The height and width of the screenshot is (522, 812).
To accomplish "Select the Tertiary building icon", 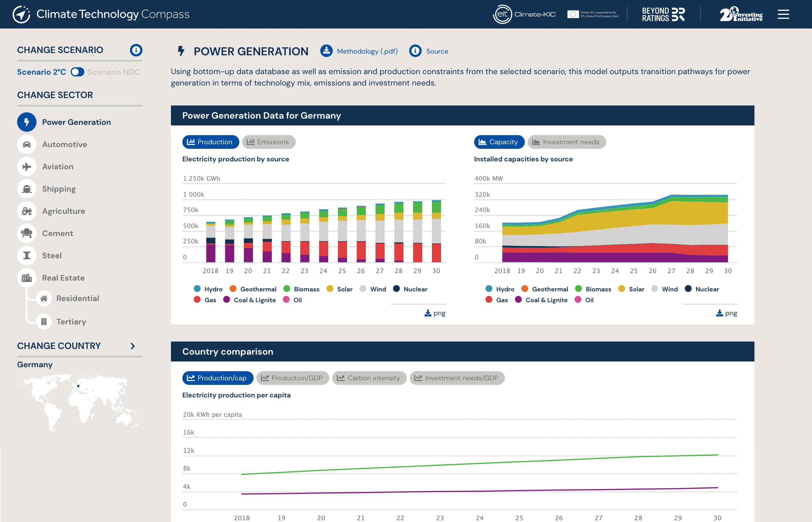I will tap(44, 322).
